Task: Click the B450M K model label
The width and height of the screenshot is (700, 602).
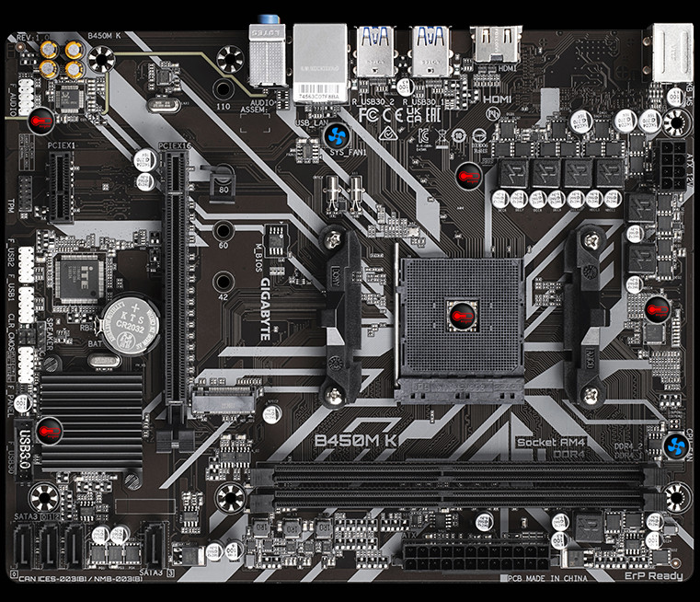Action: (x=356, y=440)
